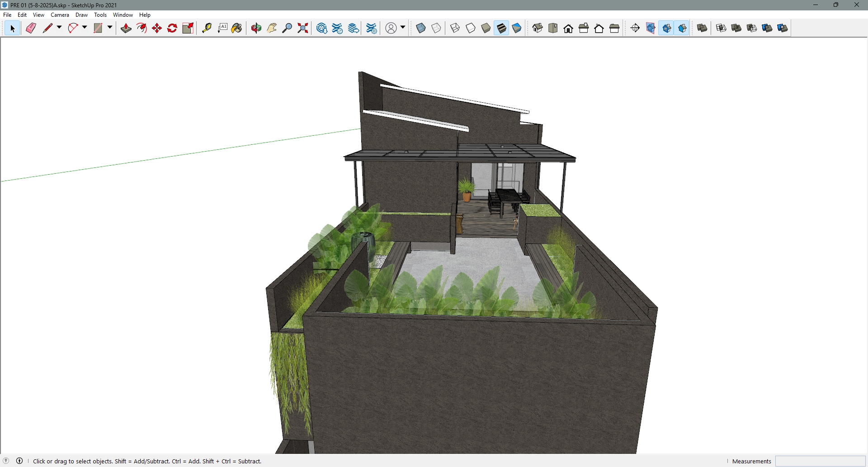Click the Subtract solid tool
Screen dimensions: 868x467
pos(752,28)
